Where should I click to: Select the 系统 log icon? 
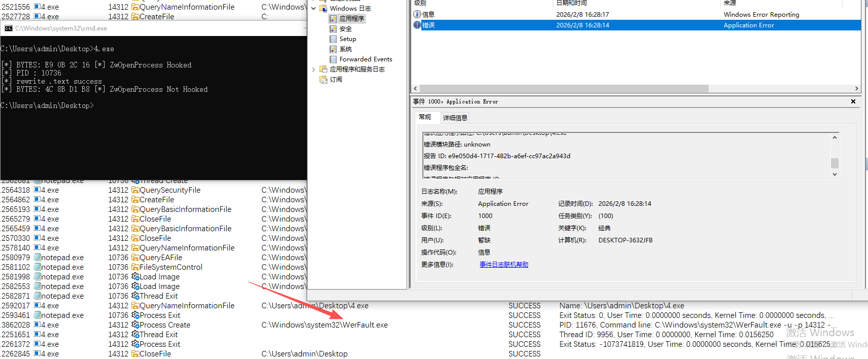tap(333, 49)
